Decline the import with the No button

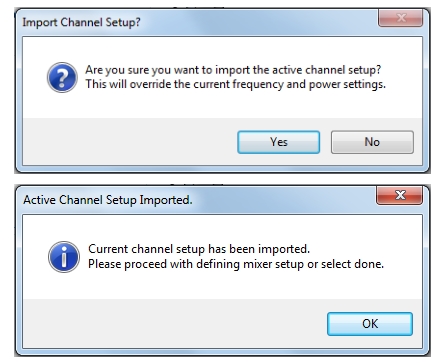(x=372, y=142)
